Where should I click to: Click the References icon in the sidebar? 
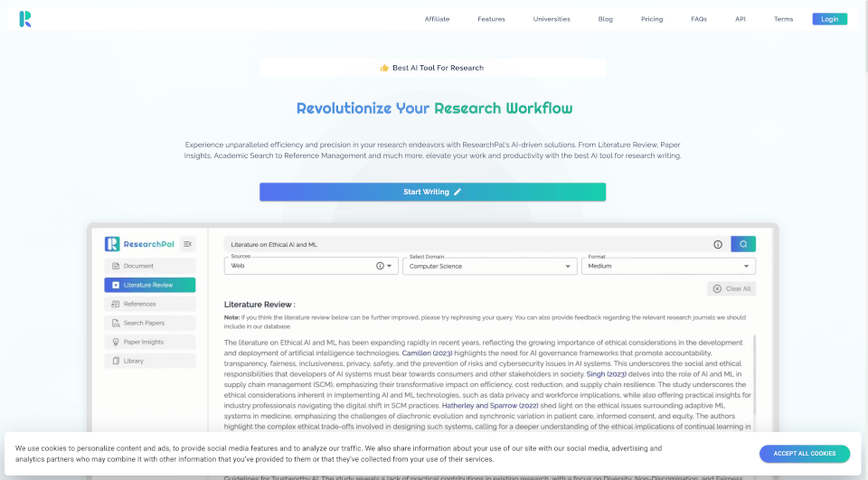tap(116, 304)
